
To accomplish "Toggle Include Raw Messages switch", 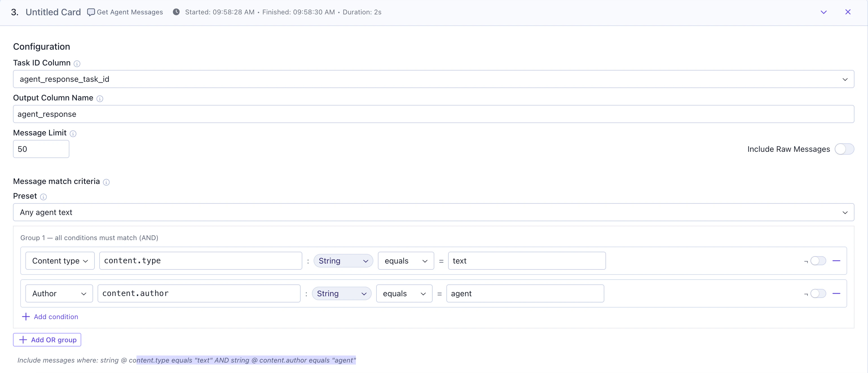I will [x=844, y=149].
